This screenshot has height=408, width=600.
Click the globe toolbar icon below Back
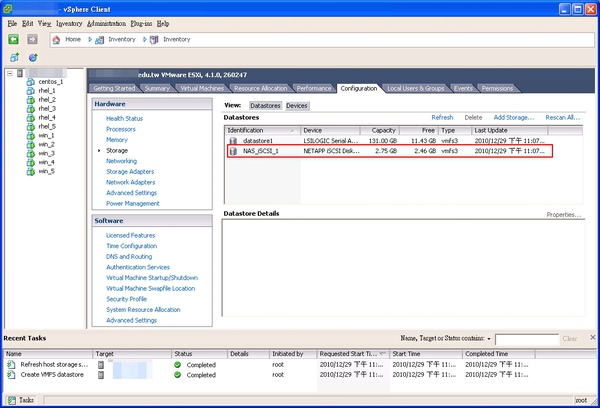(33, 57)
